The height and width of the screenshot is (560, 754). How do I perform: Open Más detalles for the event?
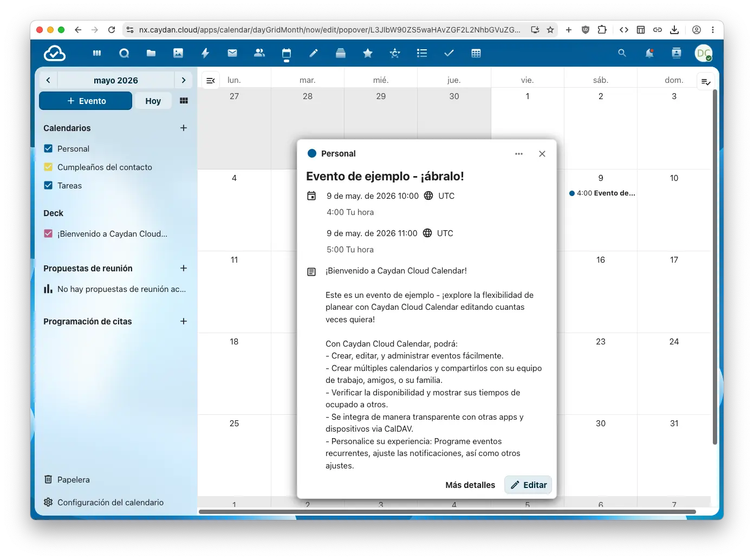point(470,485)
